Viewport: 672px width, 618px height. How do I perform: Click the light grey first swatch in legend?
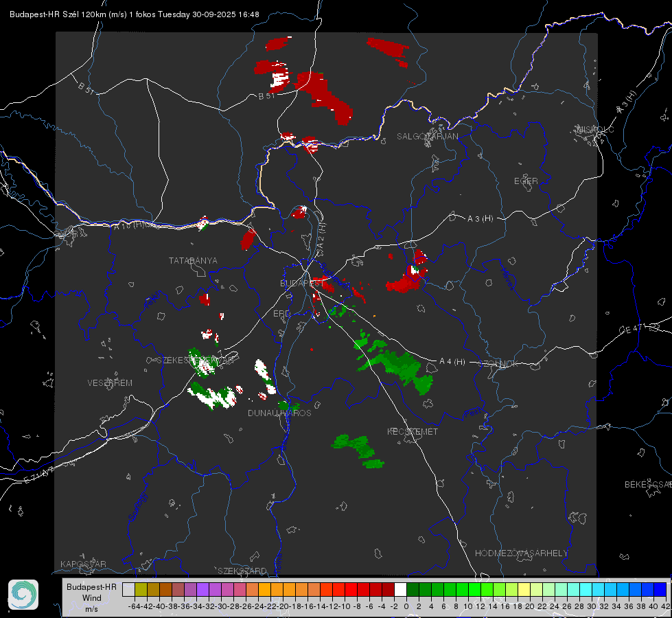(128, 589)
